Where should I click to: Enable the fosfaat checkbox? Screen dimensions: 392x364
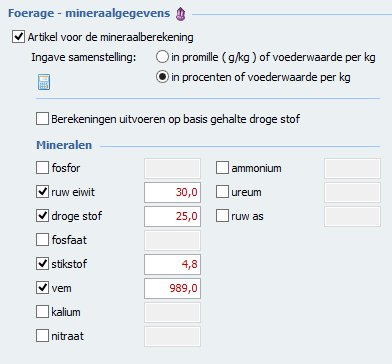42,240
